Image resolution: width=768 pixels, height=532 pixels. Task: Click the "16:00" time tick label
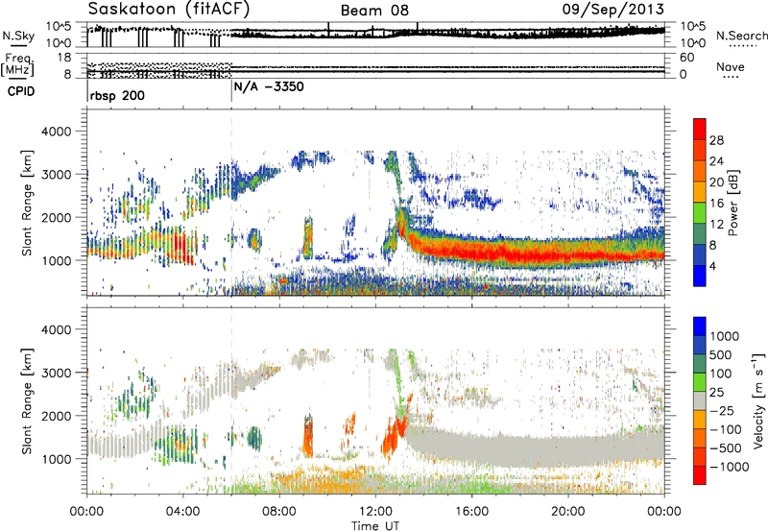(x=471, y=512)
